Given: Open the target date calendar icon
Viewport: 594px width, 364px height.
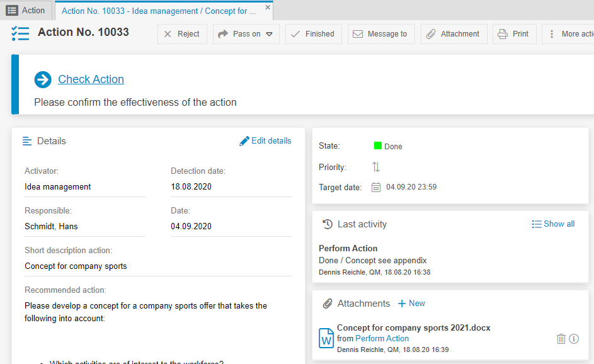Looking at the screenshot, I should coord(376,187).
